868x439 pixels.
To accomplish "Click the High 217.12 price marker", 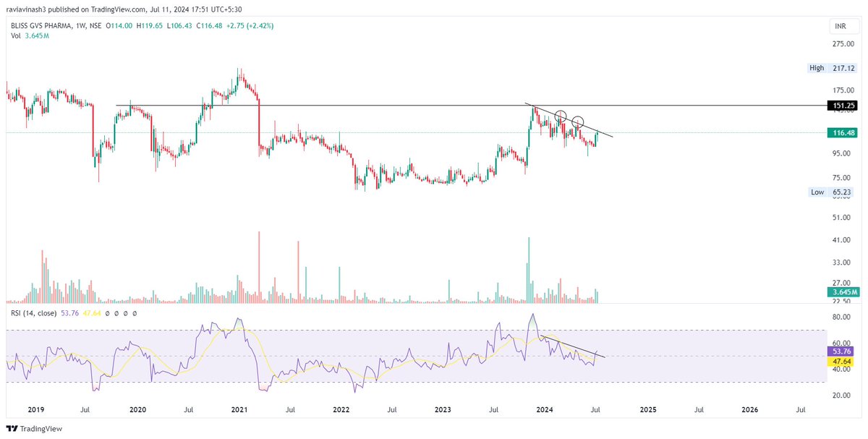I will 833,68.
